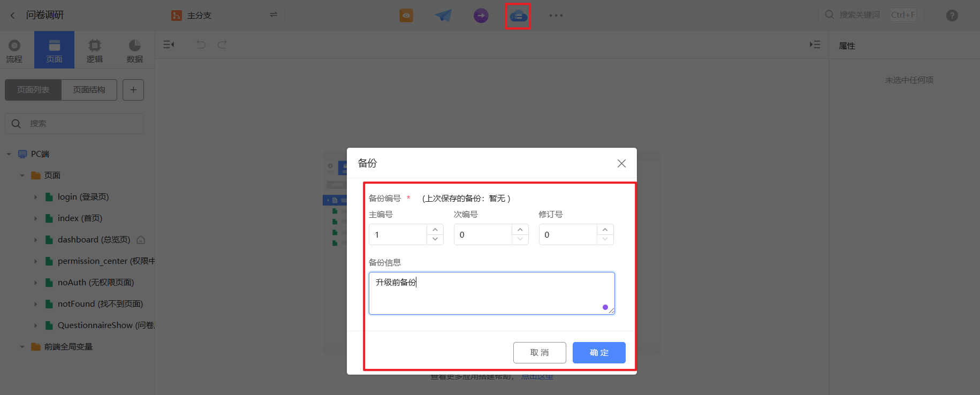Click the 修订号 number field

coord(568,234)
